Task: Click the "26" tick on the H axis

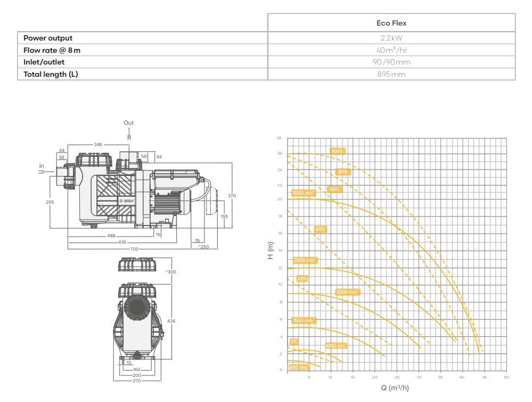Action: [x=280, y=154]
